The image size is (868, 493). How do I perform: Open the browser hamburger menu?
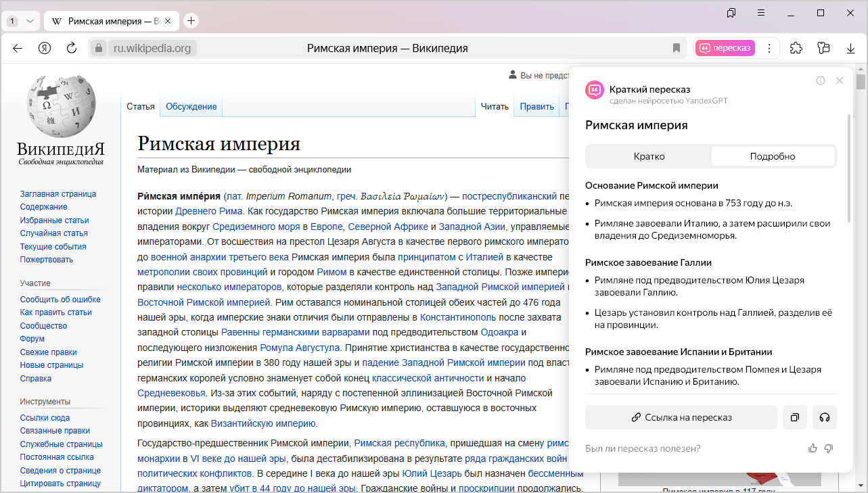(761, 13)
